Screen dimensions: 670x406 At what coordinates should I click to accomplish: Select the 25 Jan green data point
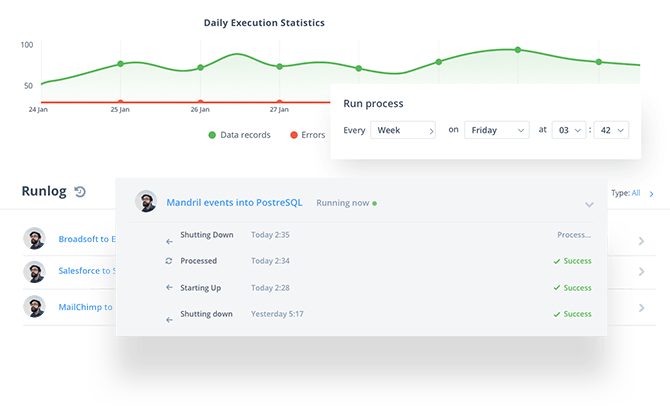[120, 64]
